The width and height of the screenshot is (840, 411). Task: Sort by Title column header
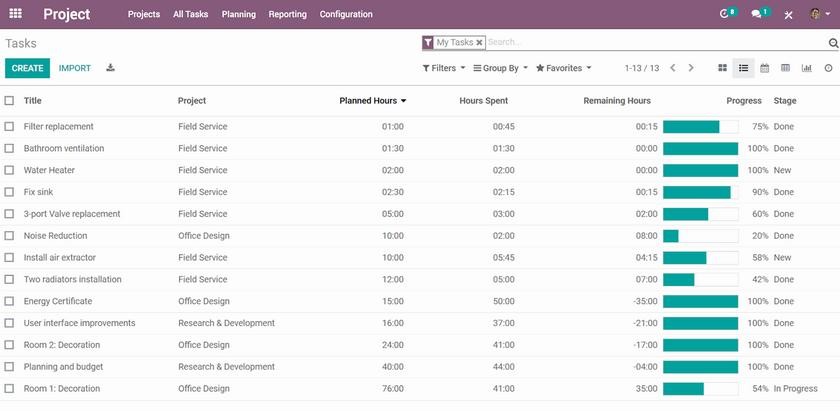pyautogui.click(x=32, y=101)
